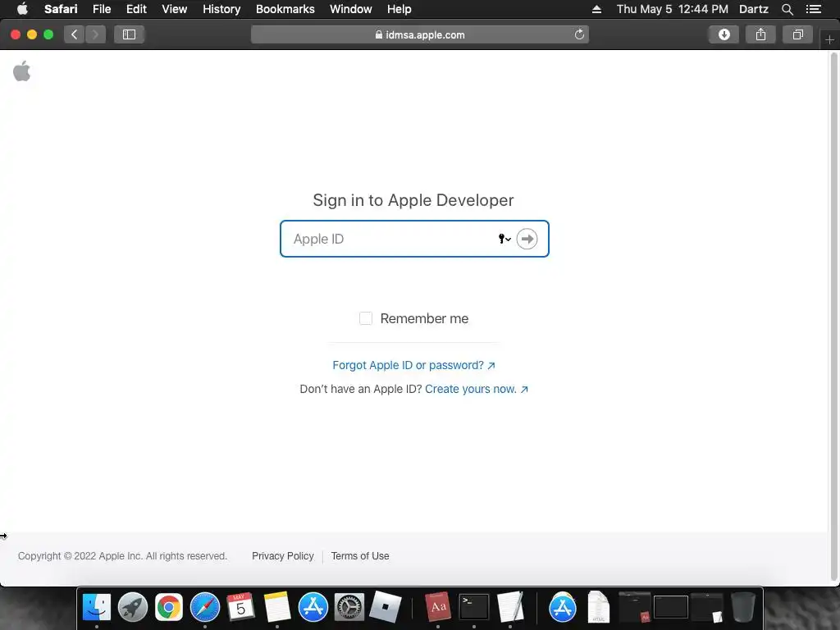Add a new tab with plus button
This screenshot has height=630, width=840.
[x=830, y=40]
